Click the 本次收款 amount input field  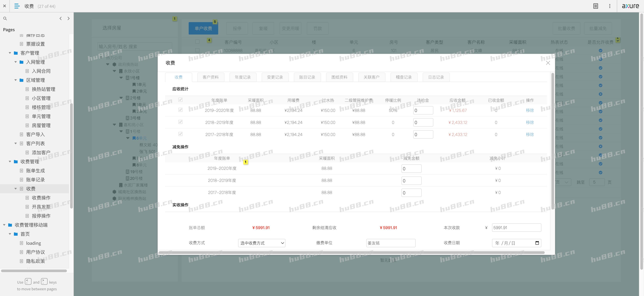516,228
